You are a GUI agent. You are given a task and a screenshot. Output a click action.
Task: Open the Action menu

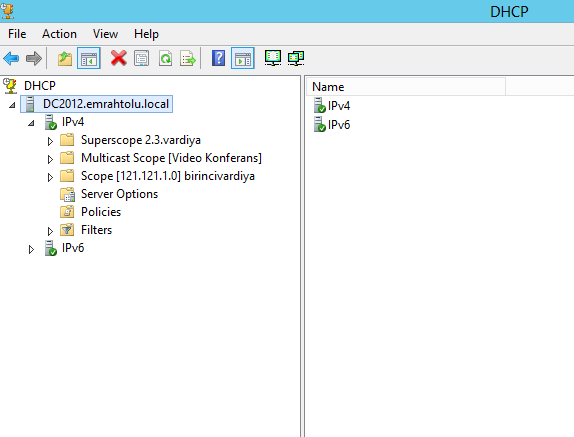click(59, 34)
